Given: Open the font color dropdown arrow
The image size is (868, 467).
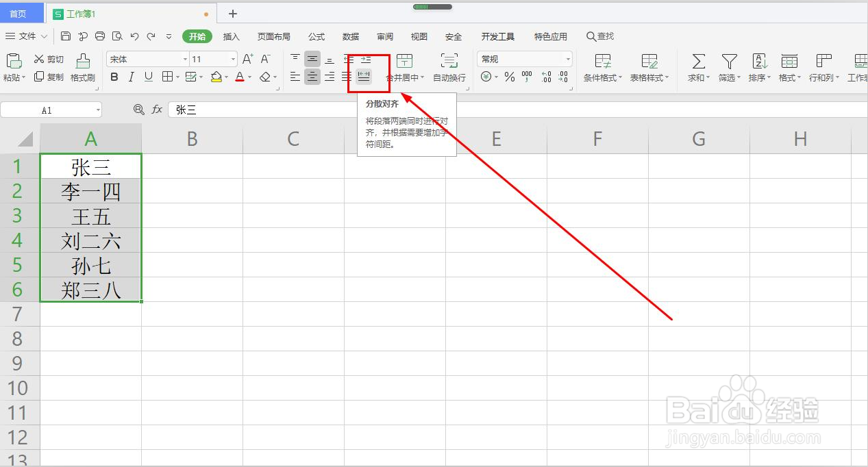Looking at the screenshot, I should coord(249,77).
